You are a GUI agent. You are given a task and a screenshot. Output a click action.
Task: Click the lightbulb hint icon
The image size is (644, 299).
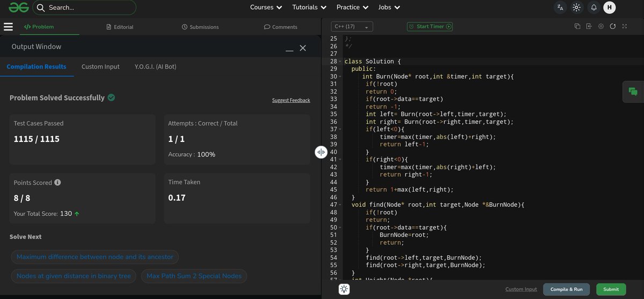click(344, 289)
